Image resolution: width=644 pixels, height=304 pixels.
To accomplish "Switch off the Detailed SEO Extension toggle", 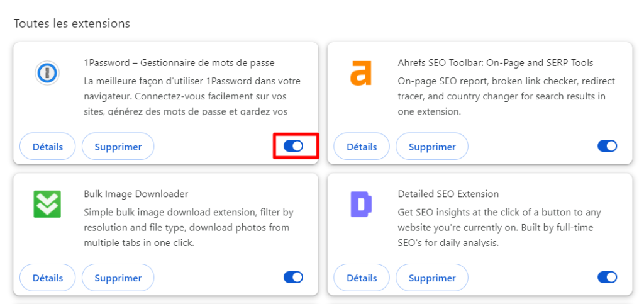I will point(607,278).
